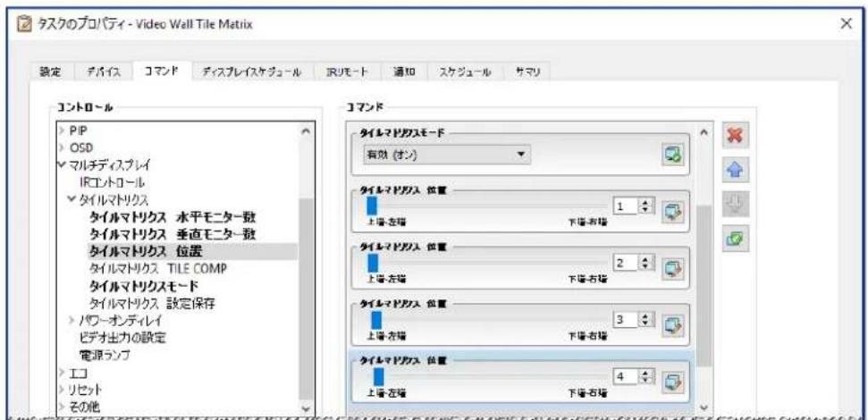
Task: Select ビデオ出力の設定 tree item
Action: click(x=122, y=338)
